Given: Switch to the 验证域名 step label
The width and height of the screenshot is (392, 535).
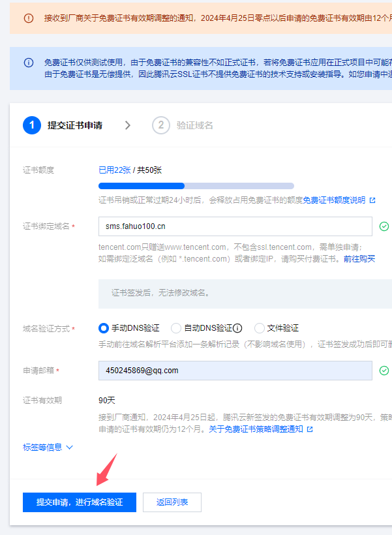Looking at the screenshot, I should [x=194, y=125].
